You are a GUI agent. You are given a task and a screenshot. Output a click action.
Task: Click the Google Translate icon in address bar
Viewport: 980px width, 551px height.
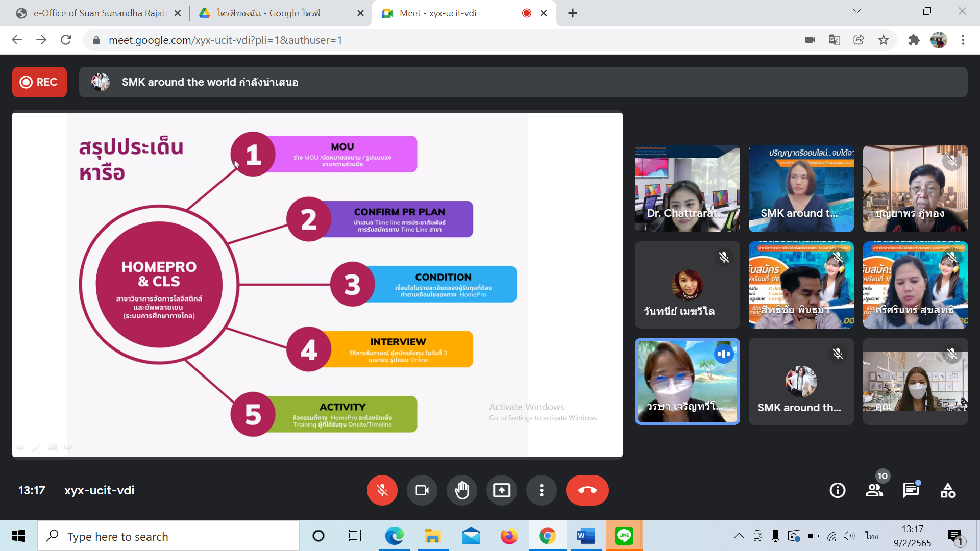(835, 40)
